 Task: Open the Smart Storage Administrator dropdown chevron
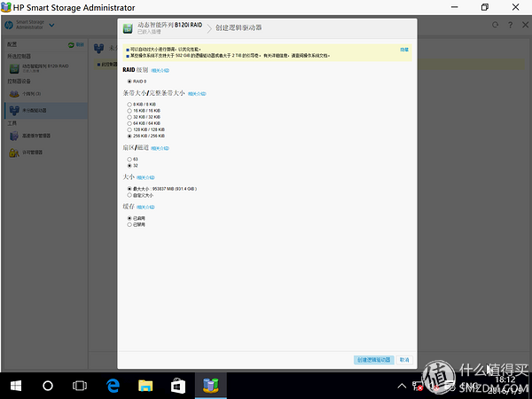51,25
